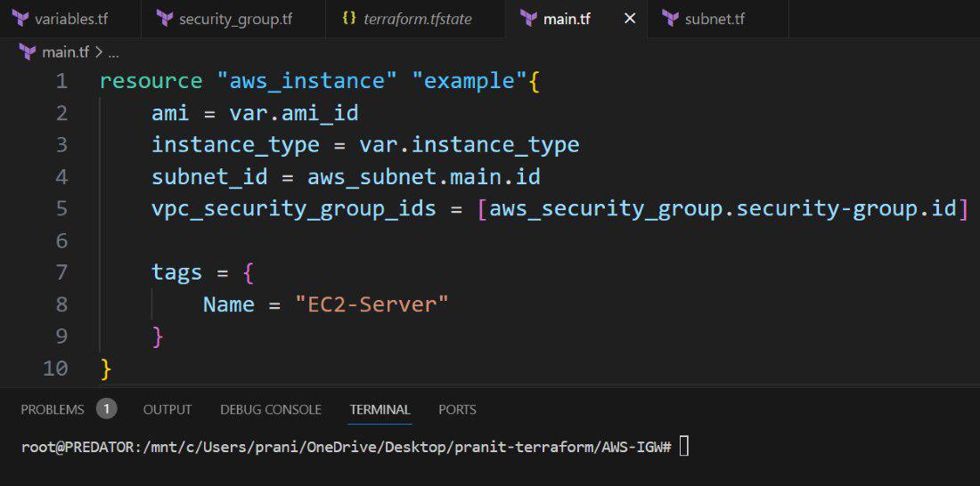Show the DEBUG CONSOLE panel
Screen dimensions: 980x486
[271, 409]
